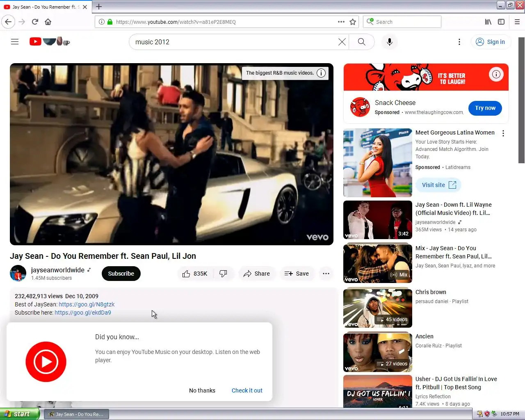Image resolution: width=525 pixels, height=420 pixels.
Task: Click the red shield tray icon
Action: pos(487,414)
